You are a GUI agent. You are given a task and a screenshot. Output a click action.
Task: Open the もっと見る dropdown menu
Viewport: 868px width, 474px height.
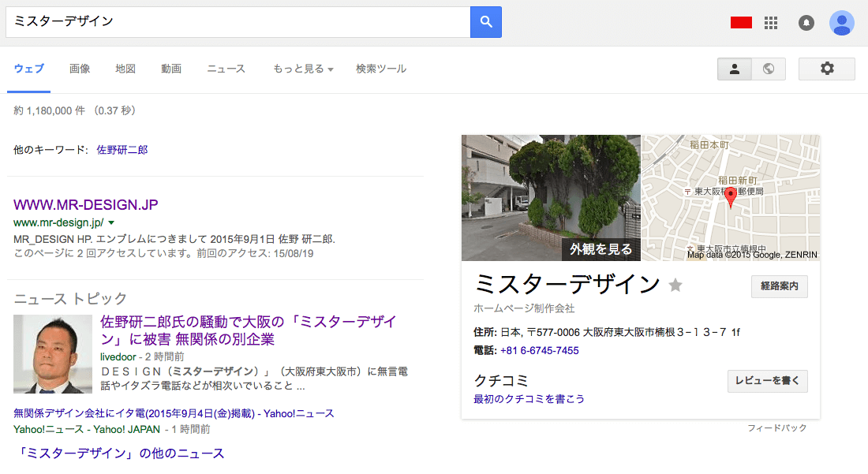point(303,69)
